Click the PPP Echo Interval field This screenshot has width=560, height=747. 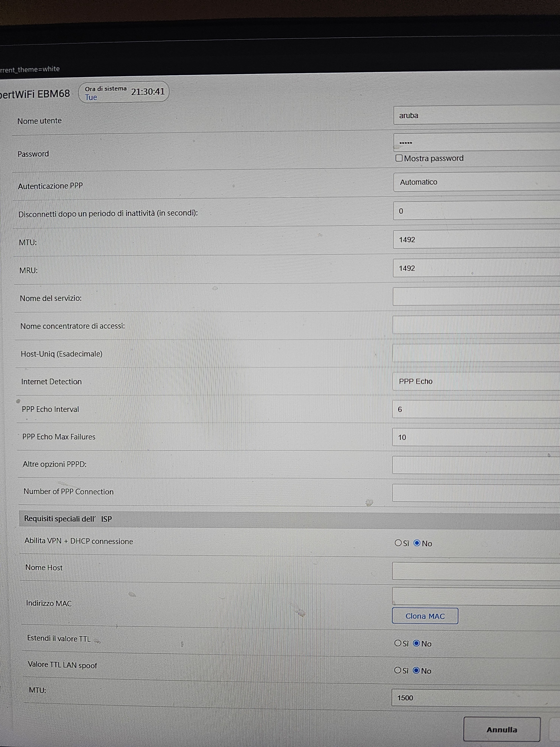(x=476, y=409)
